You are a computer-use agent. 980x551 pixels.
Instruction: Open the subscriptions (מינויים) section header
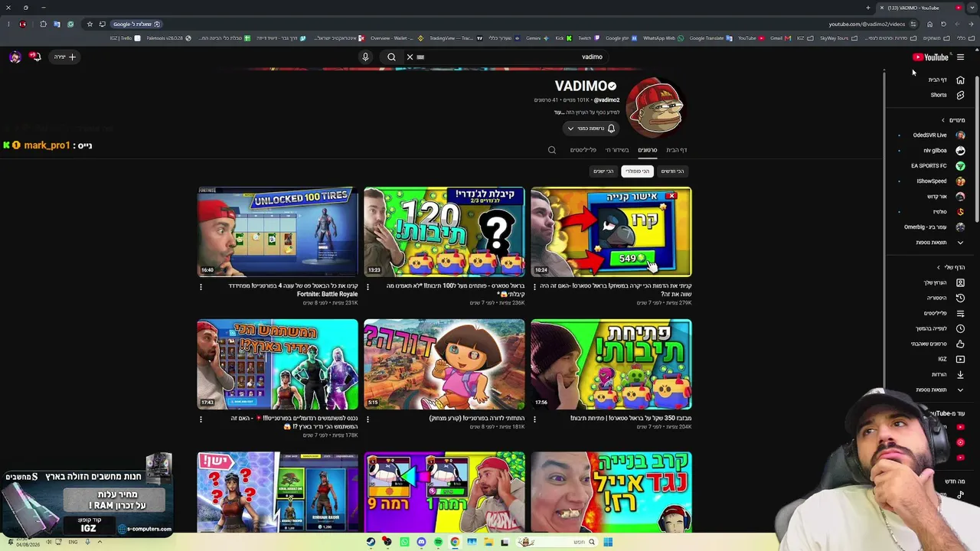click(953, 120)
